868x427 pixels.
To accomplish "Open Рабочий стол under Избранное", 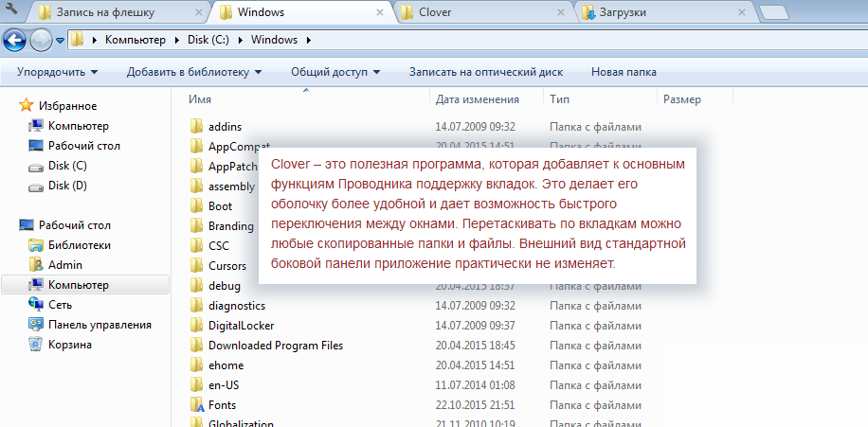I will [84, 146].
